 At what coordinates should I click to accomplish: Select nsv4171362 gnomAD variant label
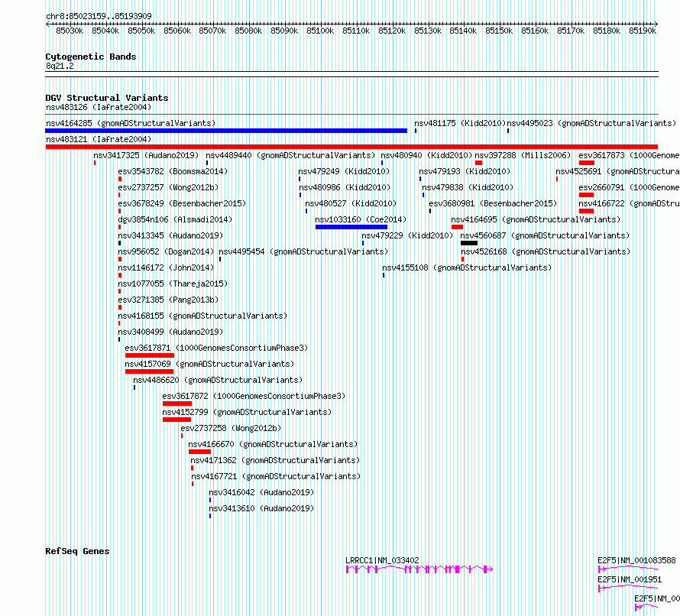[275, 460]
